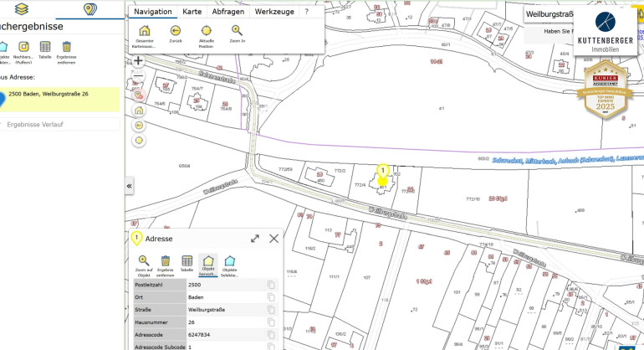
Task: Click Ergebnis entfernen trash in Adresse popup
Action: (x=166, y=261)
